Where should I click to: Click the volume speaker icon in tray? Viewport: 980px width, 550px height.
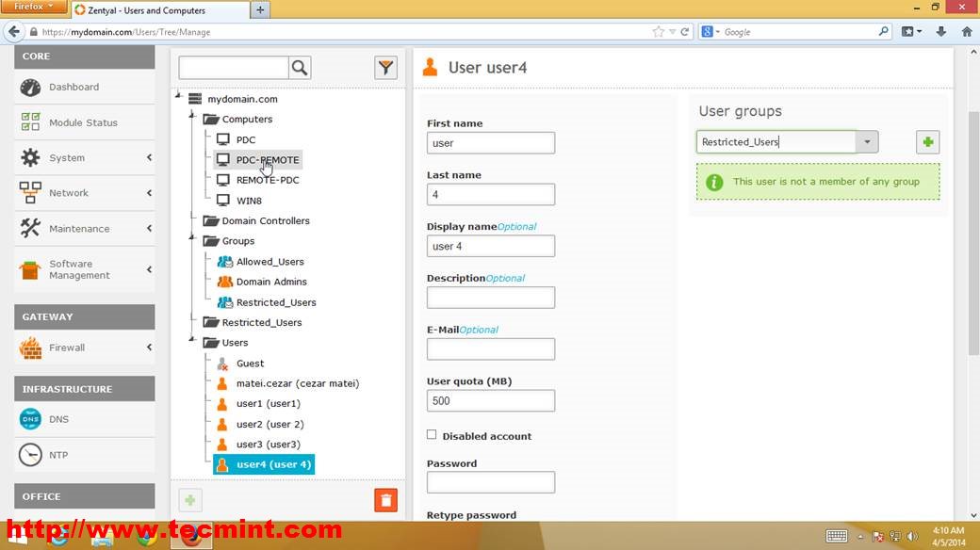pos(912,536)
